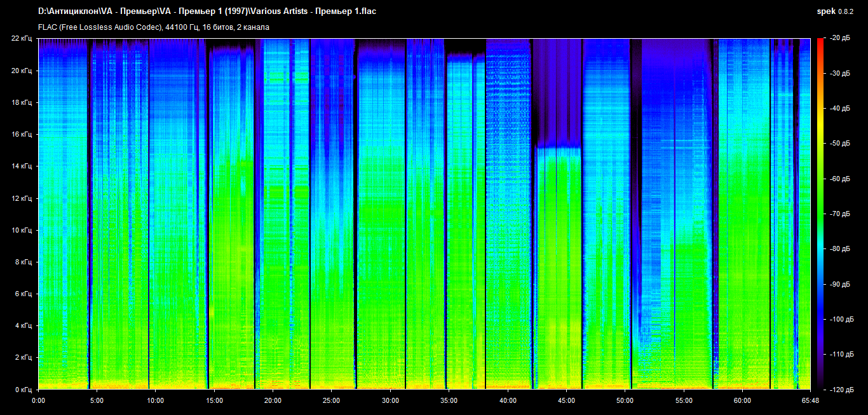Click the -40 дБ scale label
Screen dimensions: 868x415
(841, 109)
